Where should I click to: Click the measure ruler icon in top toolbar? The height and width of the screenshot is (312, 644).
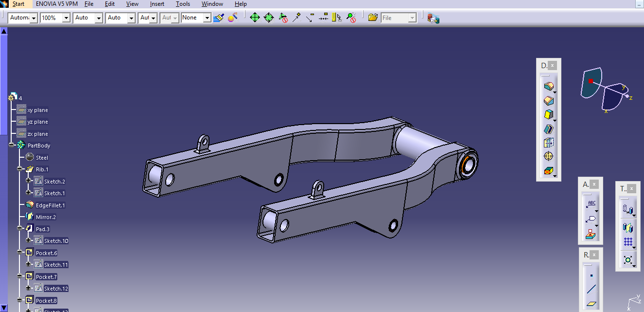337,18
